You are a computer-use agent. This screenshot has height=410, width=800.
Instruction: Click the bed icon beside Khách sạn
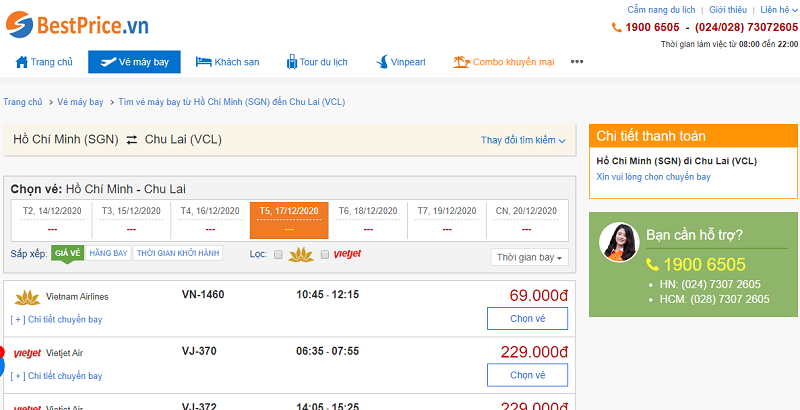(204, 62)
